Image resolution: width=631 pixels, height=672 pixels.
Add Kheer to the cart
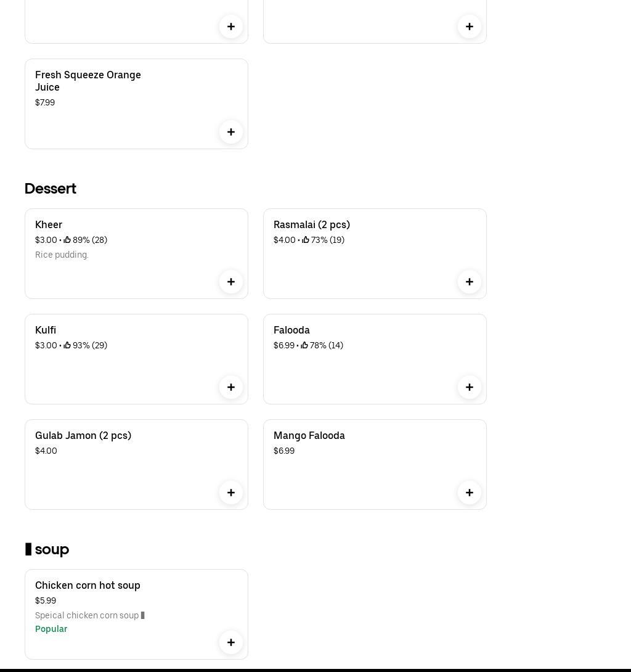(231, 282)
